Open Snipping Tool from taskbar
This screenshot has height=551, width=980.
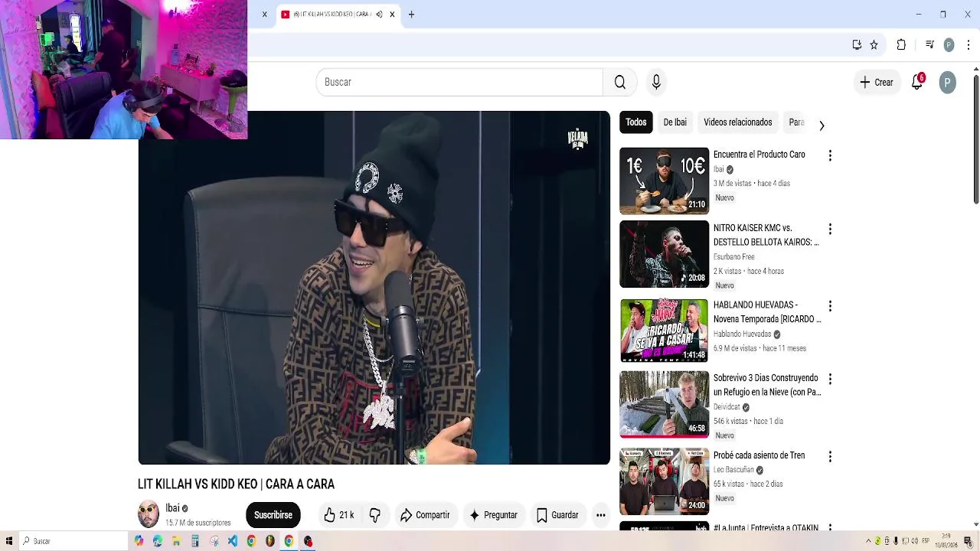214,541
